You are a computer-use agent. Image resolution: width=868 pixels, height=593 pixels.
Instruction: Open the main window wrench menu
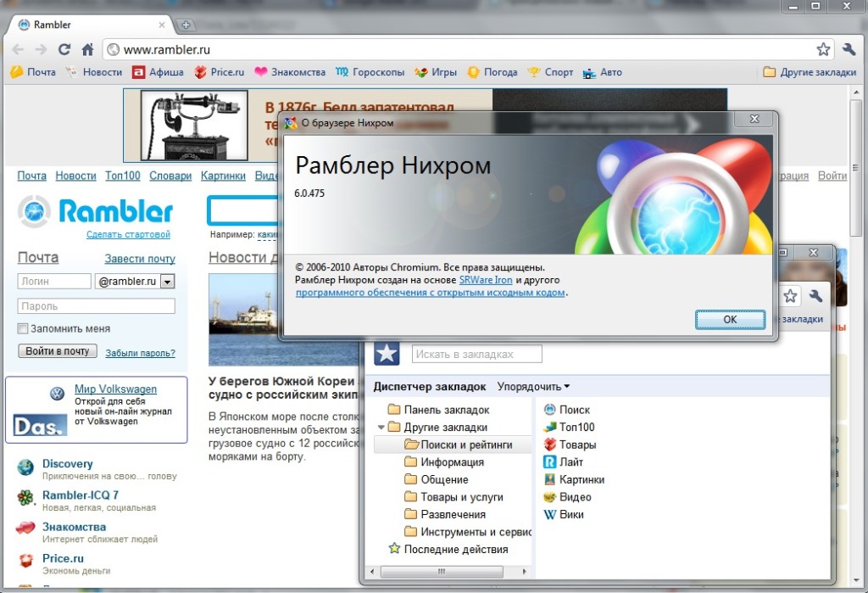point(849,49)
